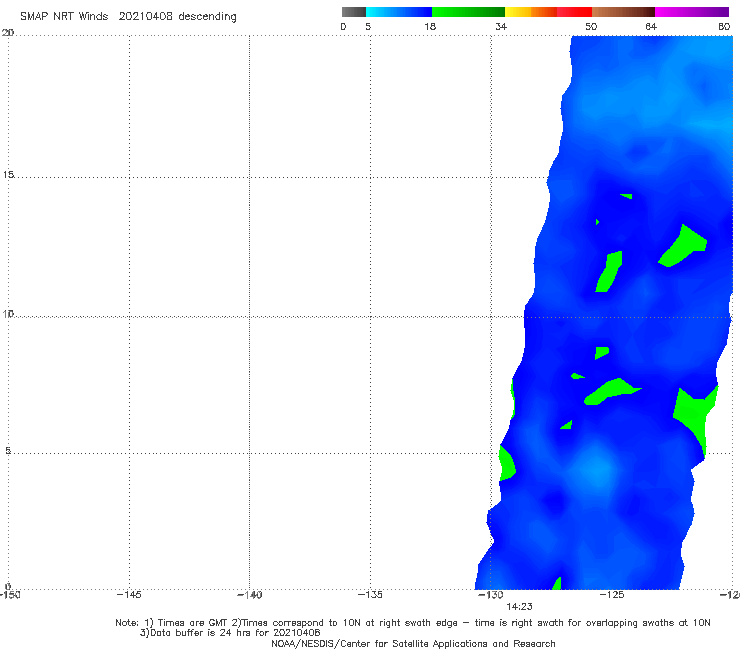
Task: Click the cyan-blue segment of the color bar
Action: 399,12
